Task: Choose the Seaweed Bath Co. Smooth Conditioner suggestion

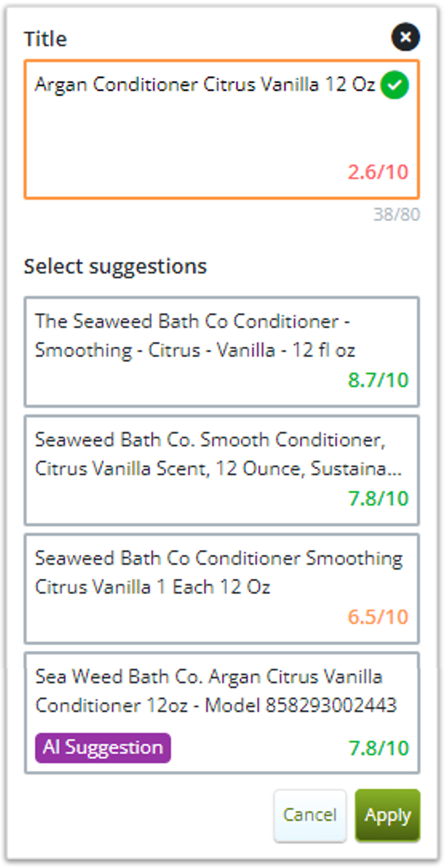Action: pos(221,470)
